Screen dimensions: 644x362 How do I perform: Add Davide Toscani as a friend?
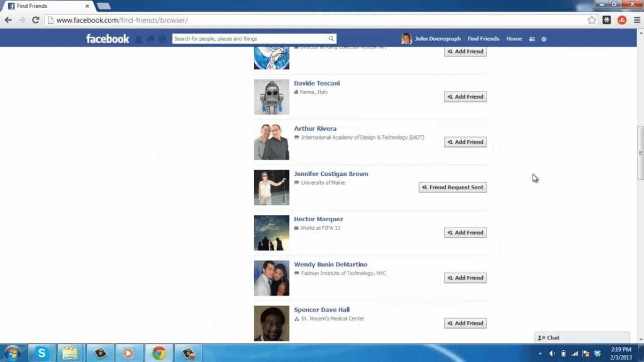pos(465,97)
